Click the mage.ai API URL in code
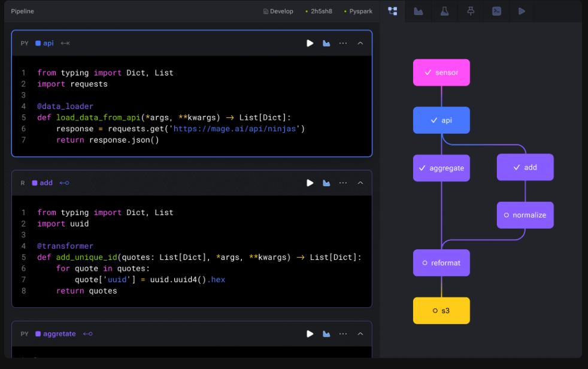The image size is (588, 369). coord(235,129)
